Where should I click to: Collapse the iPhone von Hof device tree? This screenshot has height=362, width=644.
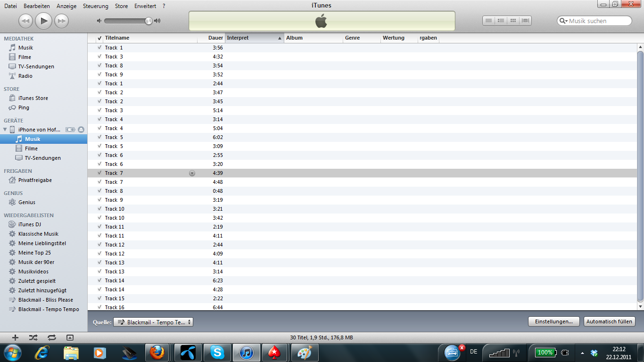5,130
